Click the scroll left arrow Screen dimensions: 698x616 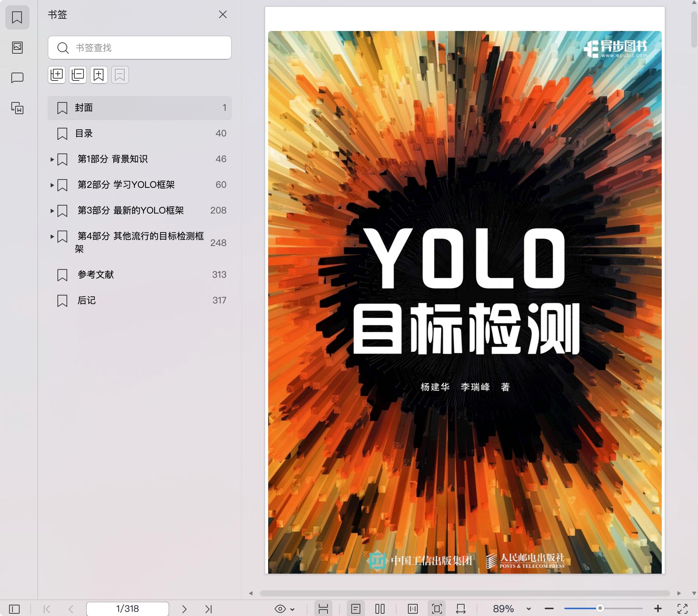[x=251, y=593]
